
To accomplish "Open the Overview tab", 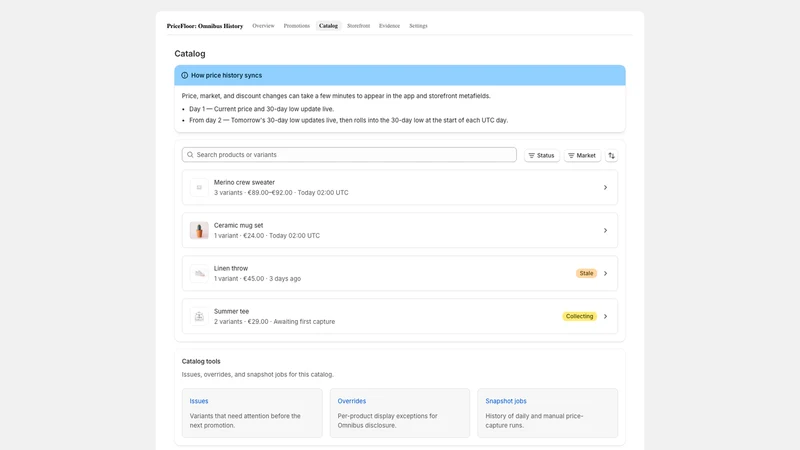I will click(x=263, y=26).
